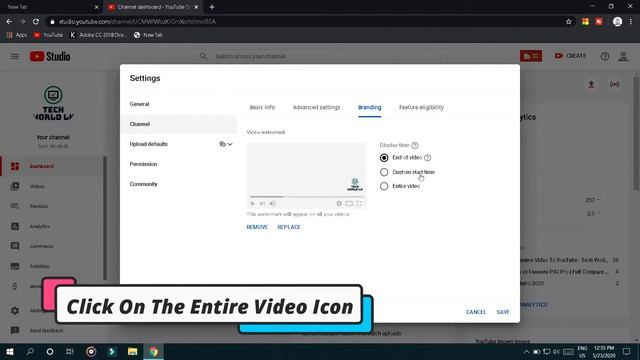Open a new browser tab
Screen dimensions: 640x360
(x=212, y=7)
